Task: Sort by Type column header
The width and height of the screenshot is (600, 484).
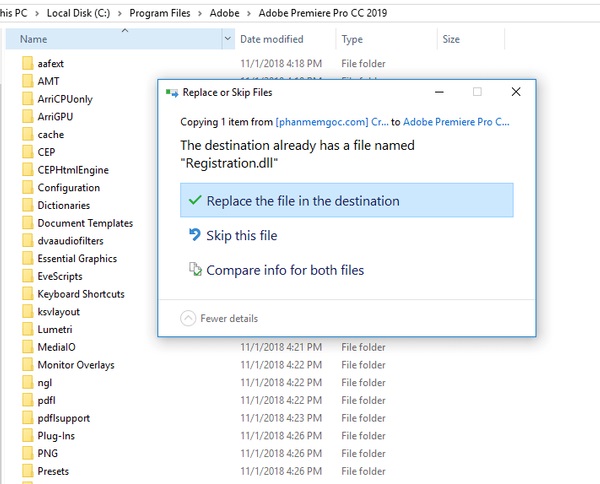Action: pyautogui.click(x=352, y=39)
